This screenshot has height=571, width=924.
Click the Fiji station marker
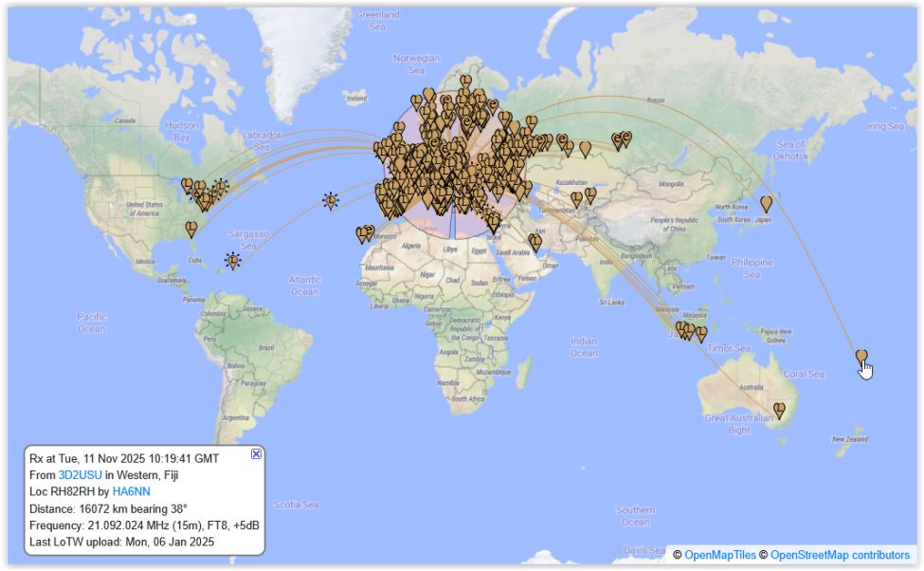tap(861, 356)
